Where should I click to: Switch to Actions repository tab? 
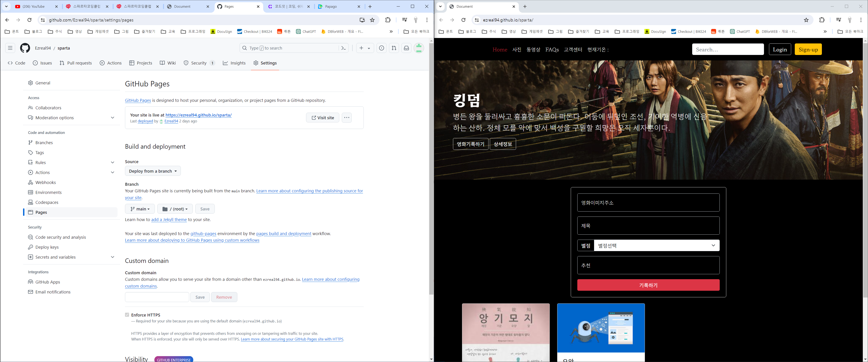pyautogui.click(x=111, y=63)
